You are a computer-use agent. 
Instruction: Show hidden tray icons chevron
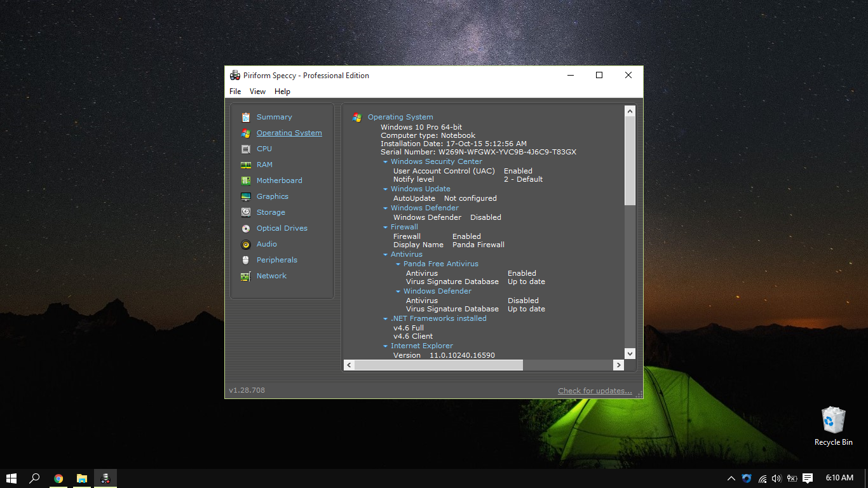click(x=731, y=478)
